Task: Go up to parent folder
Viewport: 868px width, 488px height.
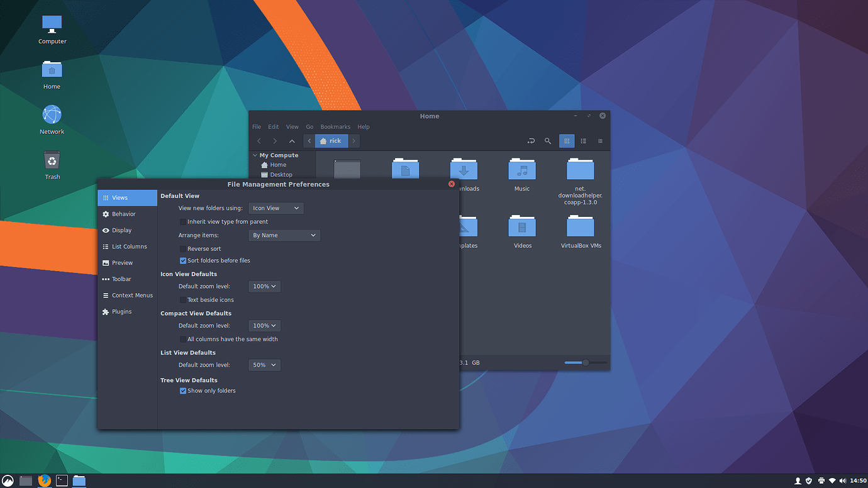Action: pyautogui.click(x=292, y=141)
